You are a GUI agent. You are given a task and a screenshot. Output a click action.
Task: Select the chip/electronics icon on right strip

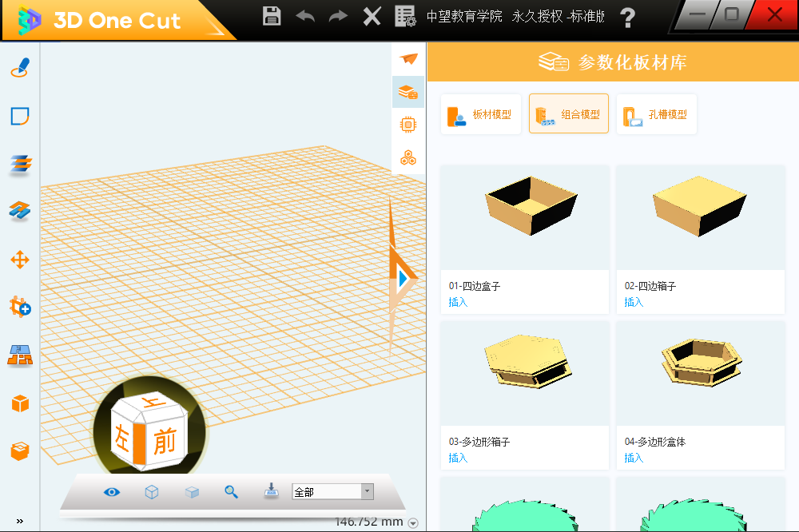click(407, 125)
